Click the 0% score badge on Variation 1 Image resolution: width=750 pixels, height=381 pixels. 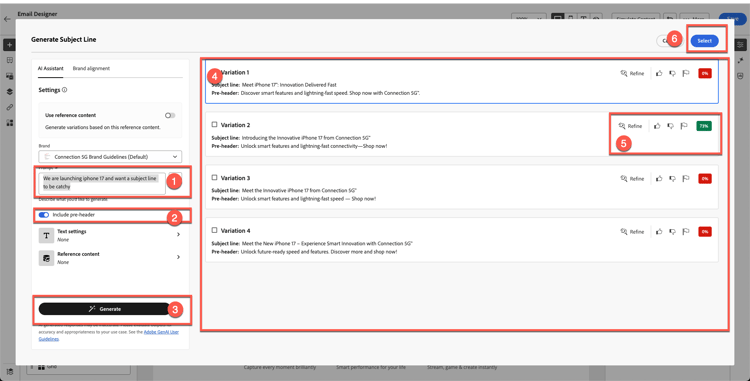[x=705, y=73]
